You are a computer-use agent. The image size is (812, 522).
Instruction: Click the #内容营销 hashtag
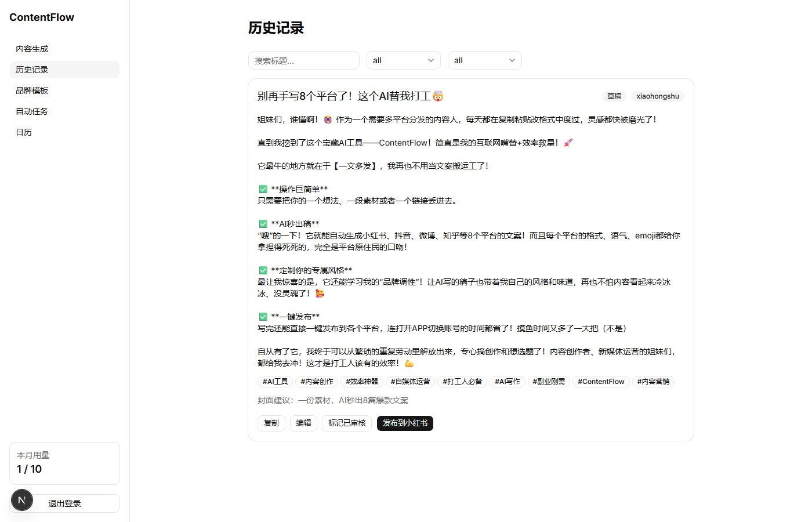click(x=653, y=381)
